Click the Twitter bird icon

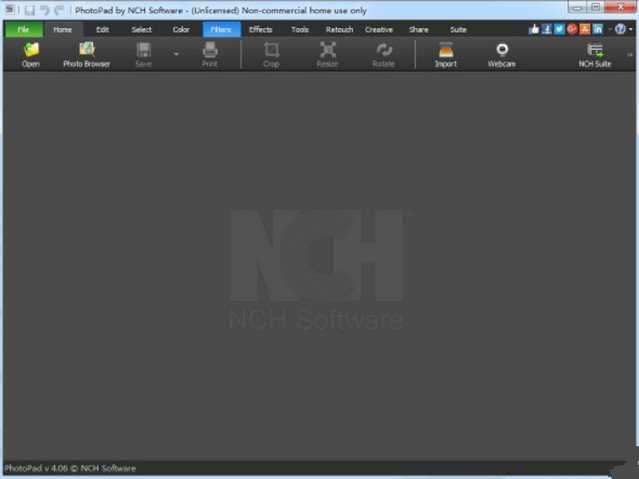(x=559, y=29)
